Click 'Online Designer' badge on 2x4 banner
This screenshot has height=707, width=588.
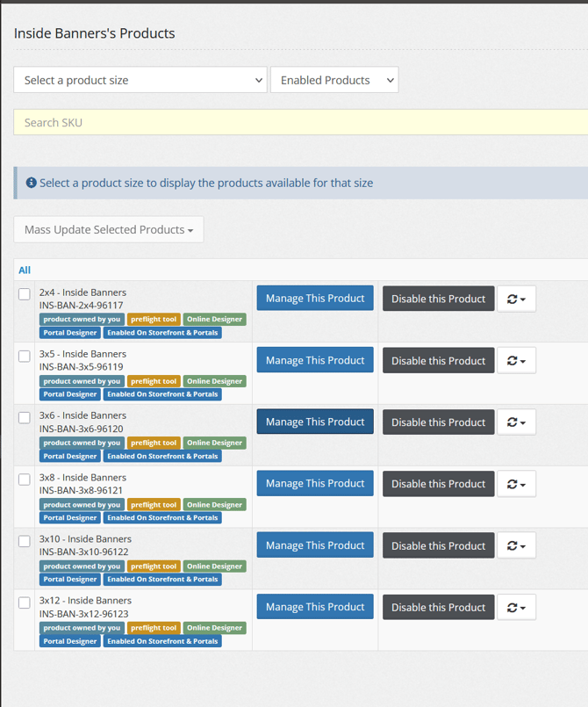tap(214, 320)
